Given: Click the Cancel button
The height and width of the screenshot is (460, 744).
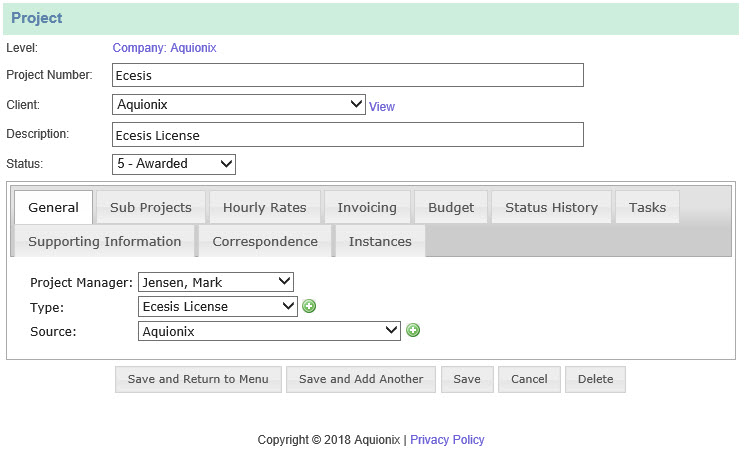Looking at the screenshot, I should 529,379.
